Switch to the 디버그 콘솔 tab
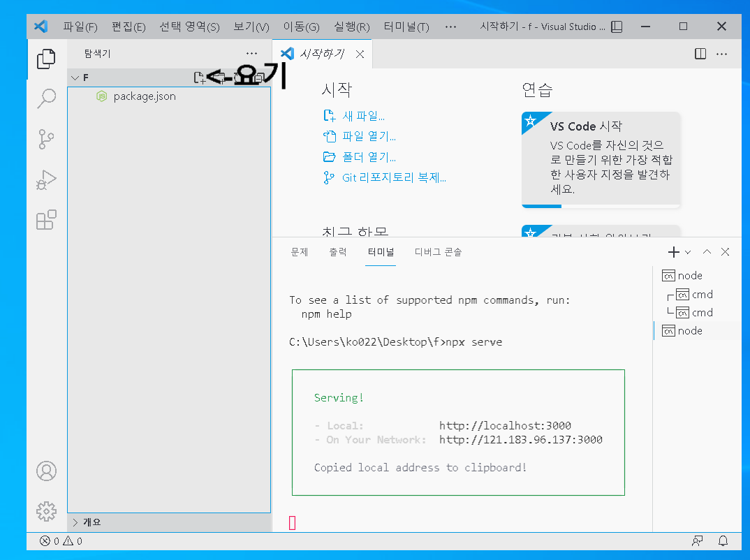This screenshot has height=560, width=750. pyautogui.click(x=438, y=252)
